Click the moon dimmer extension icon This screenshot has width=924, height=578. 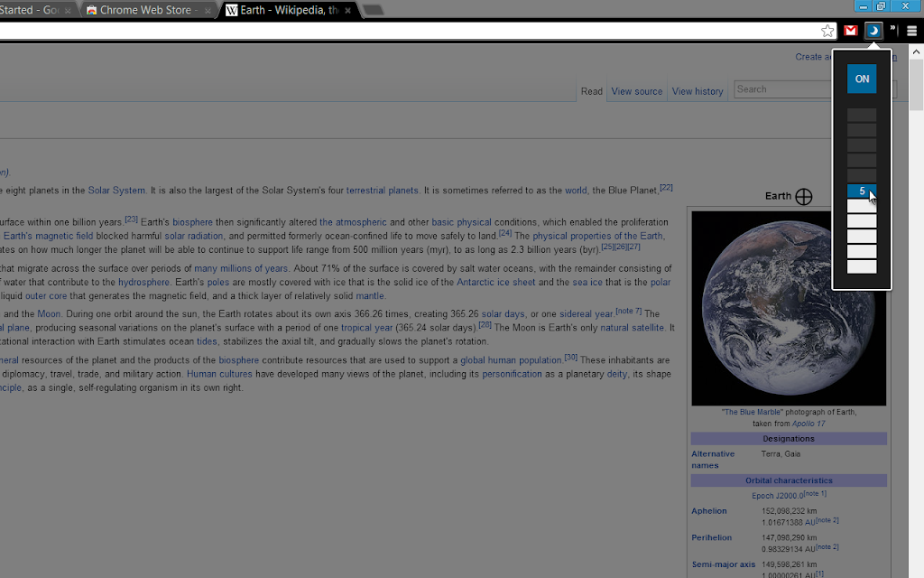point(873,31)
